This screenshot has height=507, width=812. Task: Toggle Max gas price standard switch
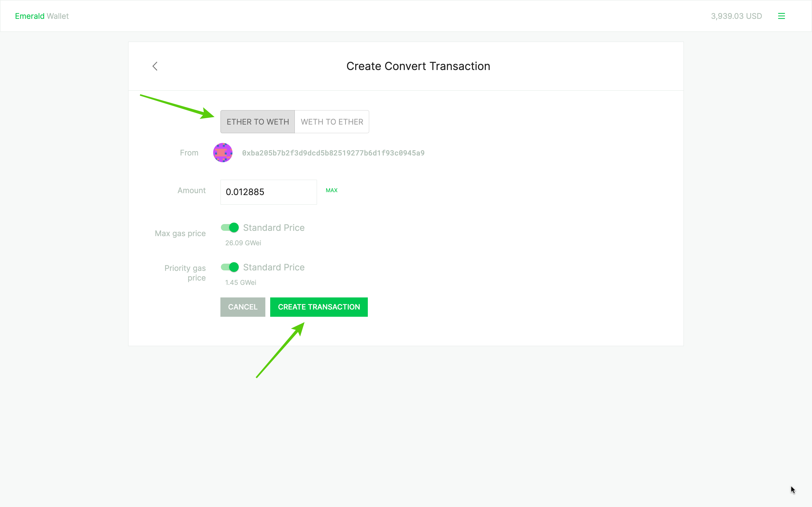click(x=230, y=228)
